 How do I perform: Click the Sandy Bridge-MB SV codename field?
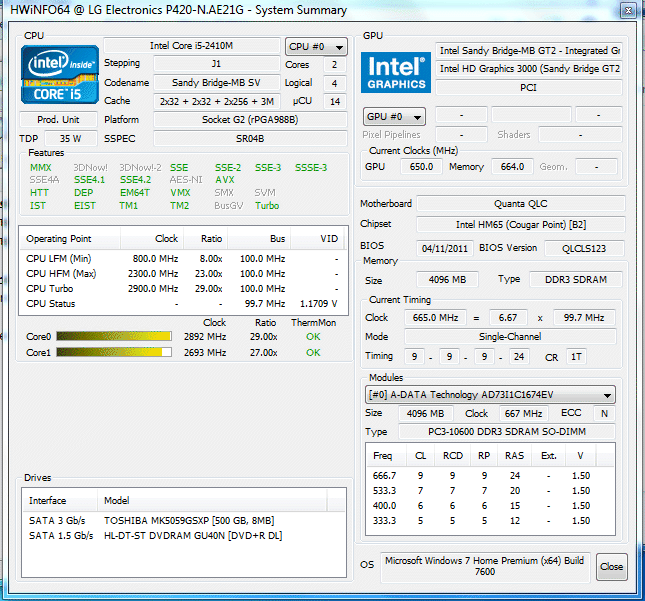coord(216,83)
